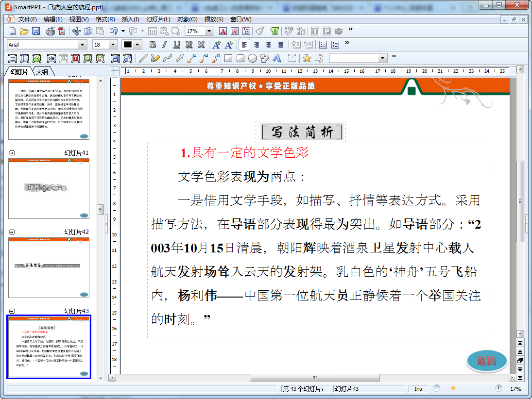Draw a rectangle shape

point(228,58)
